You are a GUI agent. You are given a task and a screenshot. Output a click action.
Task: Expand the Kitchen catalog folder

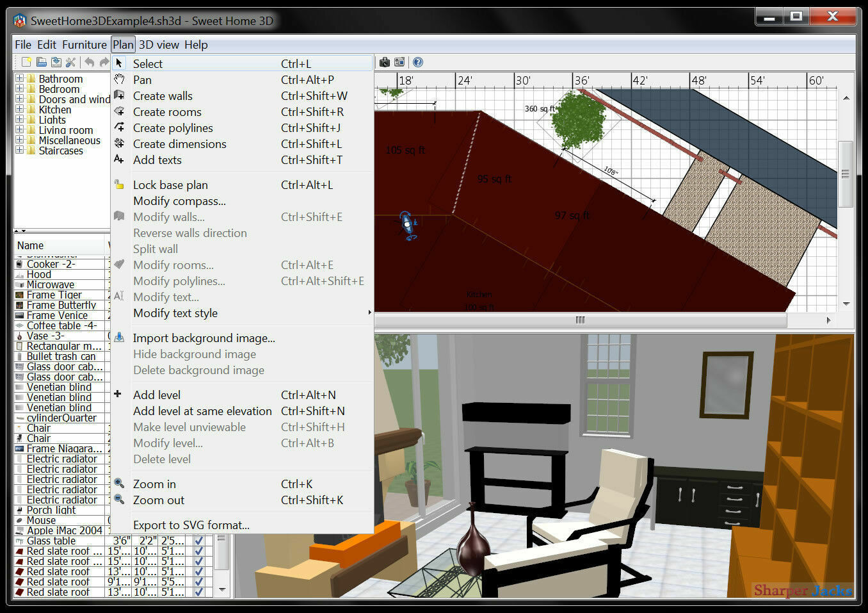(x=20, y=110)
